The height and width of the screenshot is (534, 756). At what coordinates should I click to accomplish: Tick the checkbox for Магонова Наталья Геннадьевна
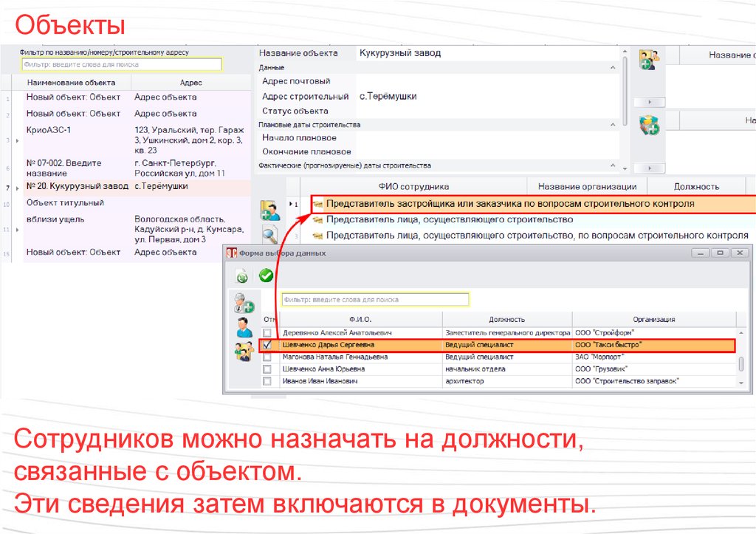click(x=267, y=357)
